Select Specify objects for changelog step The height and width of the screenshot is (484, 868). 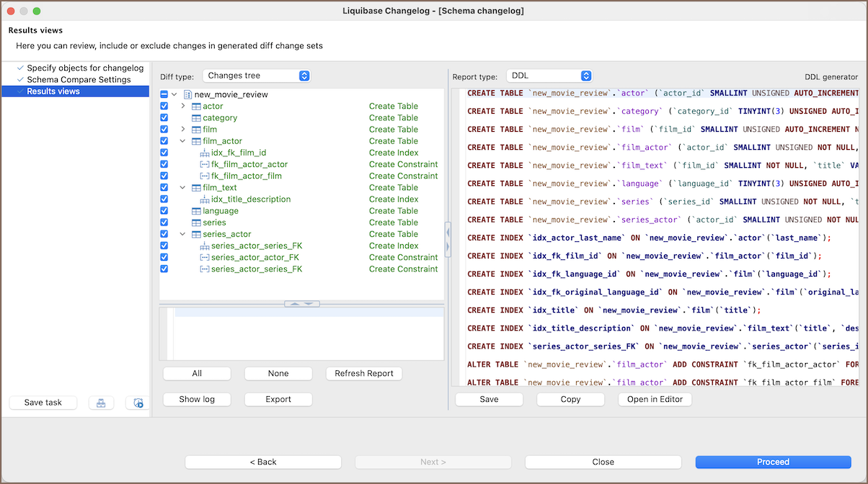click(x=85, y=68)
